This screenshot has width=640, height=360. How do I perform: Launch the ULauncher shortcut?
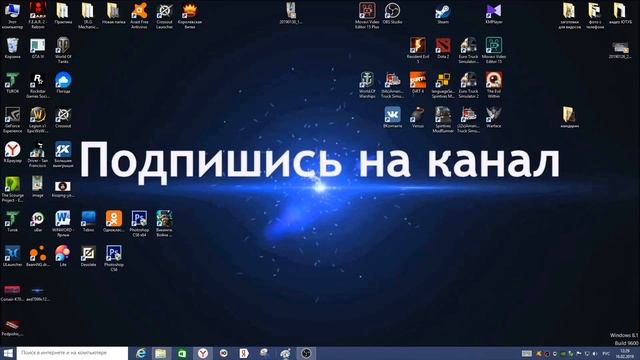pos(12,256)
